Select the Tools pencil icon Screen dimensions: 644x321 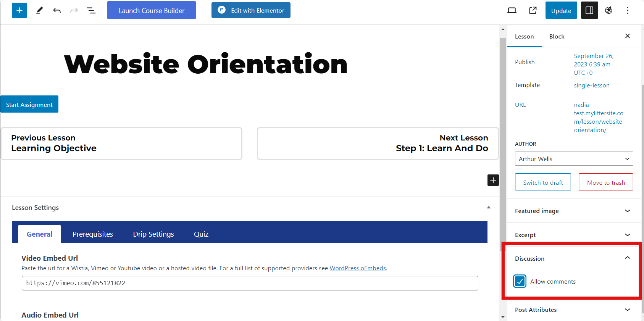(x=39, y=10)
